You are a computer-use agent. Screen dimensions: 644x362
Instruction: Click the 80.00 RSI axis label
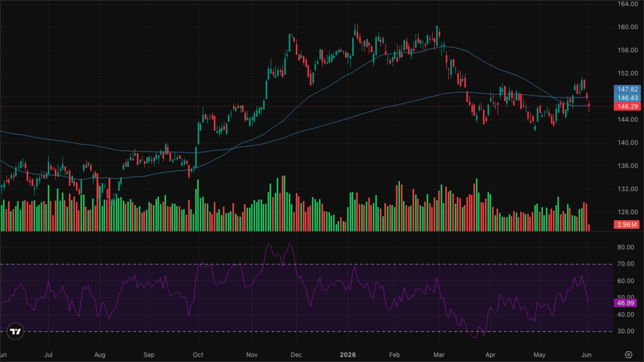(x=626, y=247)
